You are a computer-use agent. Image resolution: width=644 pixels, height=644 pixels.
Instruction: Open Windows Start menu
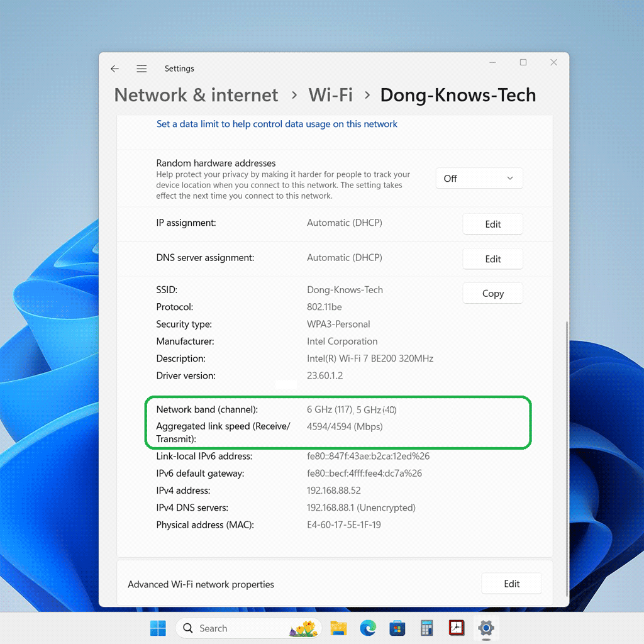coord(158,628)
